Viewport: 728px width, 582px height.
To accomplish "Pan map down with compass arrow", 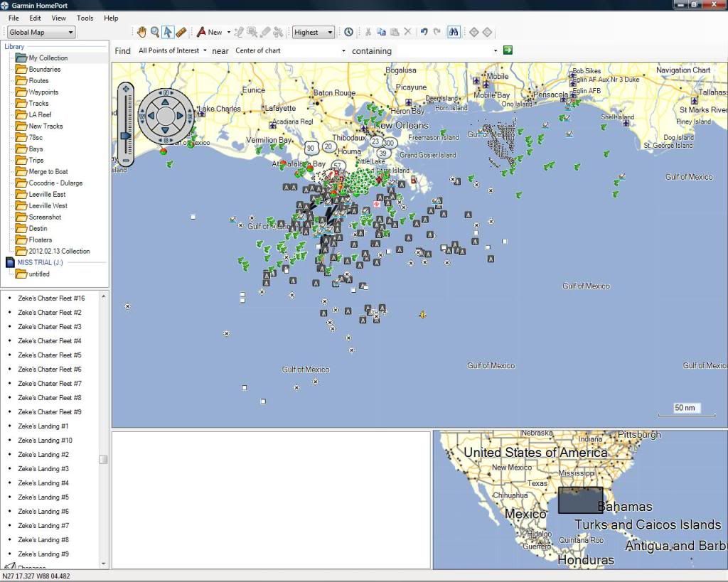I will click(x=165, y=130).
